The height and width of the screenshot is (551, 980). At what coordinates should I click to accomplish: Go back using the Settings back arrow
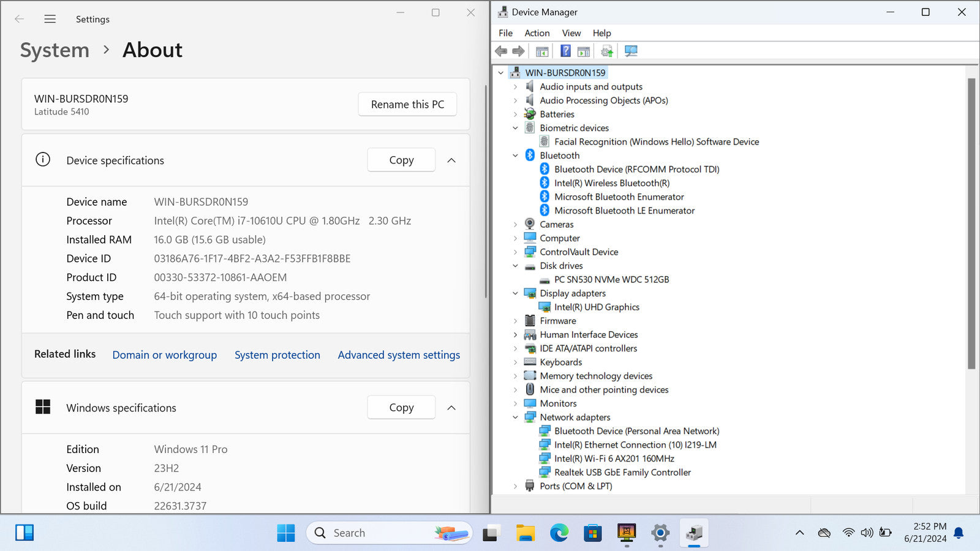(19, 19)
